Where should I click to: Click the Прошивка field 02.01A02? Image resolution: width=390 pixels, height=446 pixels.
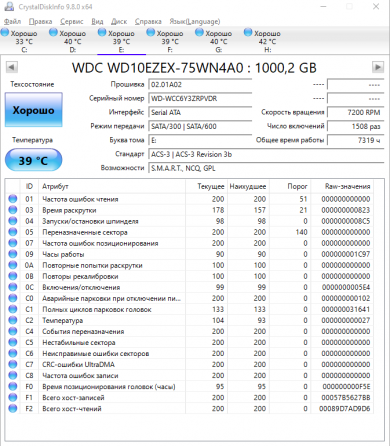click(x=200, y=85)
